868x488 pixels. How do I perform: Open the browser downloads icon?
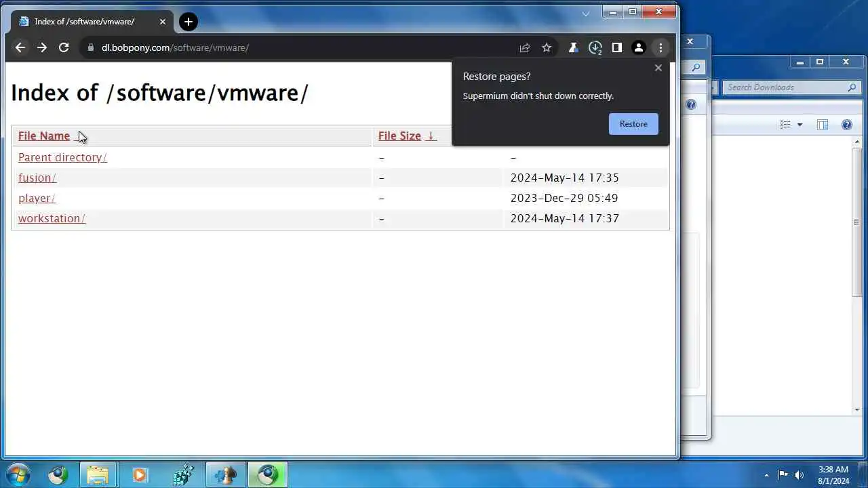click(595, 47)
